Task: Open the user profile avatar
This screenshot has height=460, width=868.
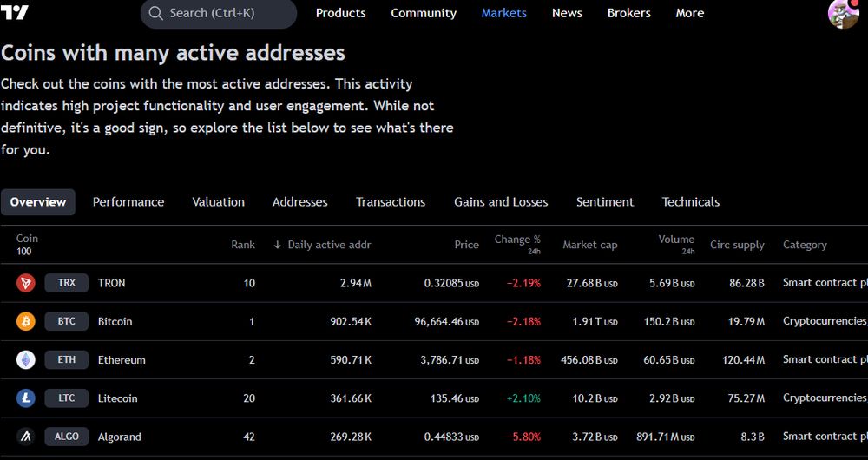Action: point(844,13)
